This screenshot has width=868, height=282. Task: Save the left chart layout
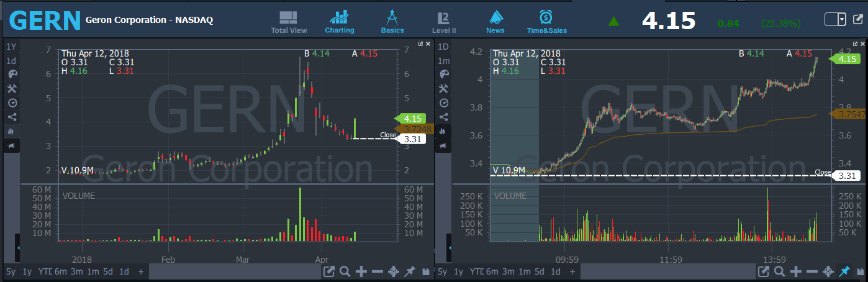click(425, 271)
